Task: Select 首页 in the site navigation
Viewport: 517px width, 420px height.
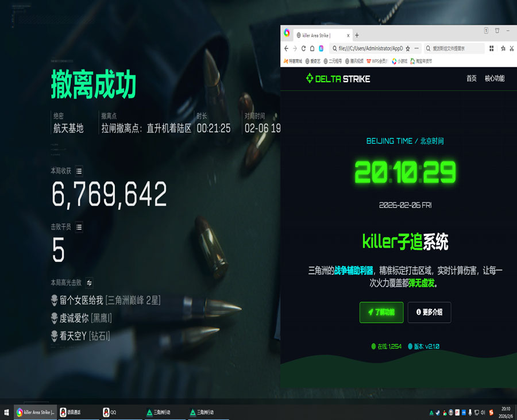Action: tap(470, 80)
